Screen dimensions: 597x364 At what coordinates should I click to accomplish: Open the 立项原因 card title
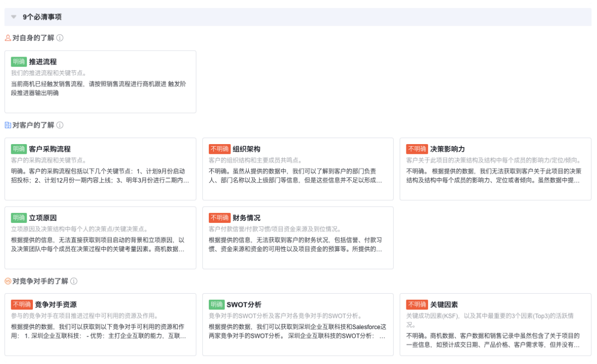coord(42,218)
